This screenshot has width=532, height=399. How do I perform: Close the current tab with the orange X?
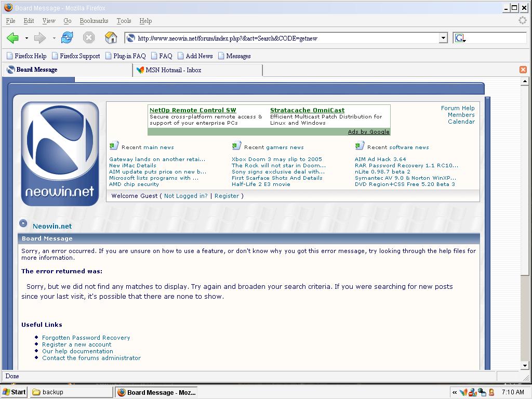tap(523, 70)
